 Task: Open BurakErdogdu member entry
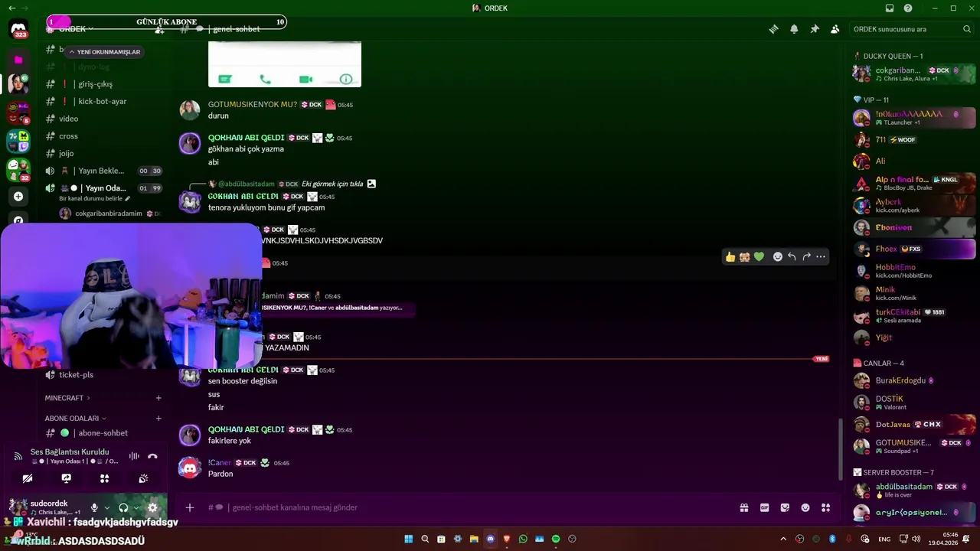tap(914, 380)
